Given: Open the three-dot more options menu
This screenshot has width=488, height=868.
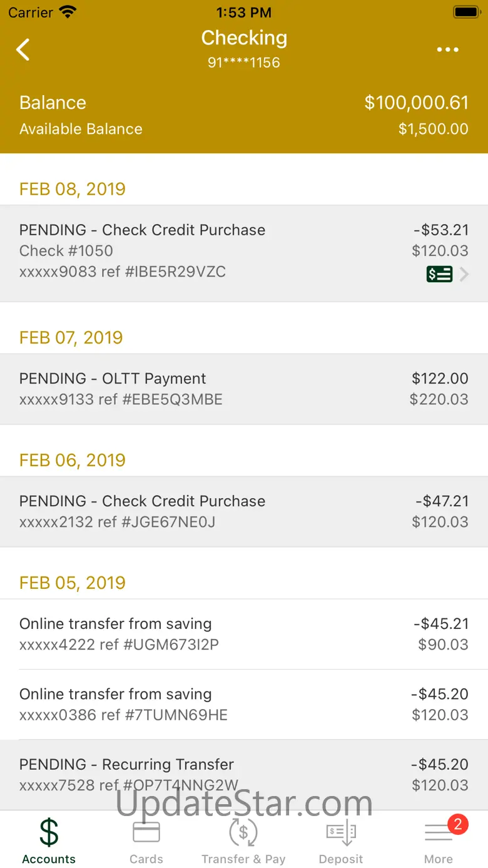Looking at the screenshot, I should coord(448,49).
